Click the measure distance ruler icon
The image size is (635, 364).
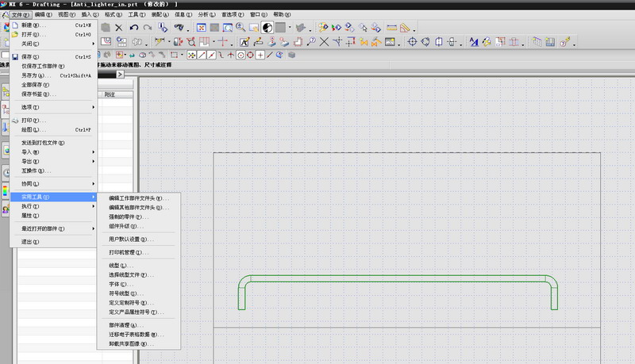coord(391,28)
